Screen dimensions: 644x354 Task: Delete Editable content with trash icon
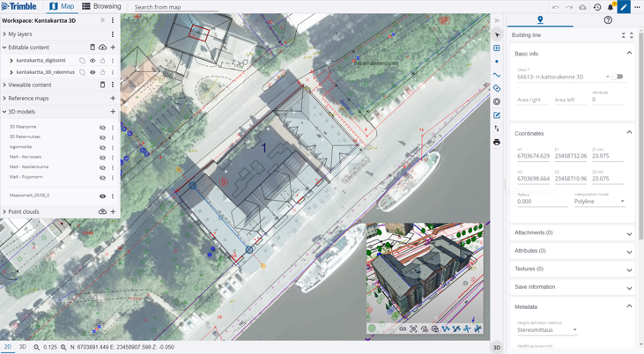click(93, 48)
